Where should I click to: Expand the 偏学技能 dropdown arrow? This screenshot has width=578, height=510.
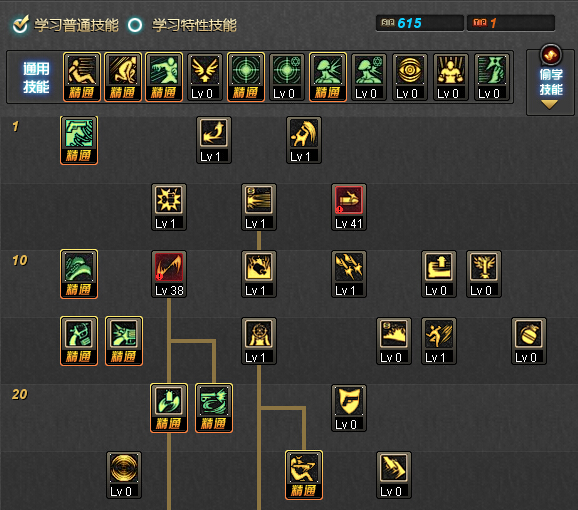(x=549, y=105)
